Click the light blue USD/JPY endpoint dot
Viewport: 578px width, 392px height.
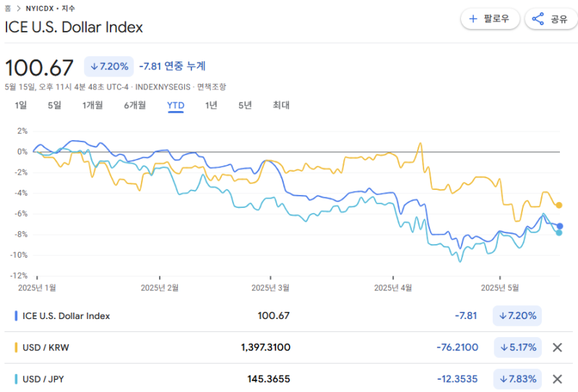pos(558,233)
